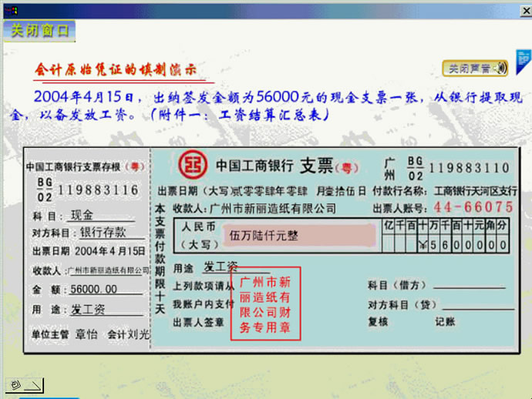
Task: Click the back arrow button in the bottom corner
Action: (25, 385)
